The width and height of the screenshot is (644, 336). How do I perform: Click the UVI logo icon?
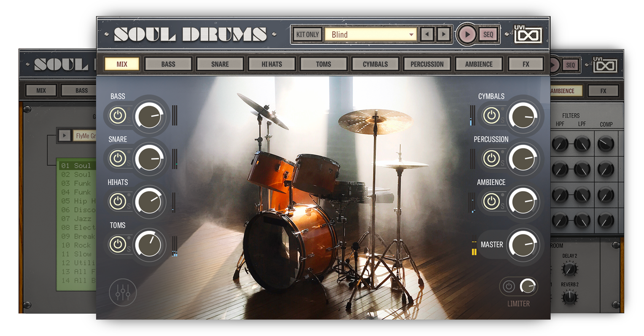528,35
